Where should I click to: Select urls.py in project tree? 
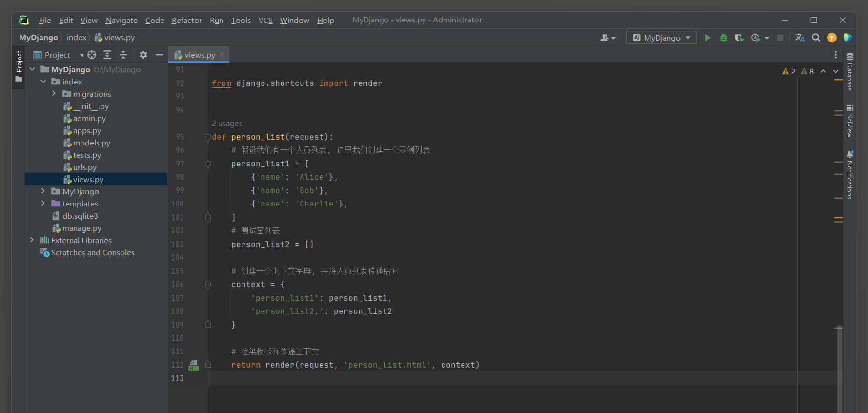click(85, 167)
